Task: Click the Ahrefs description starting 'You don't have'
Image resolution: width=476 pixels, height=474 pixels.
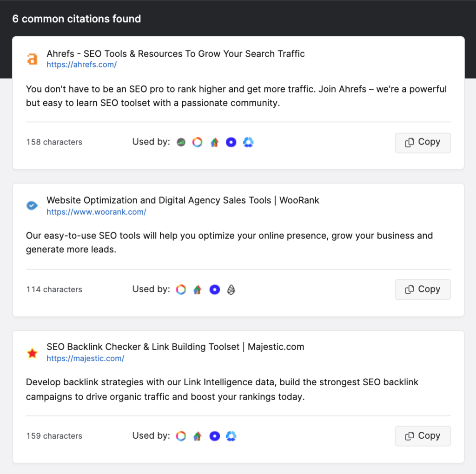Action: 236,96
